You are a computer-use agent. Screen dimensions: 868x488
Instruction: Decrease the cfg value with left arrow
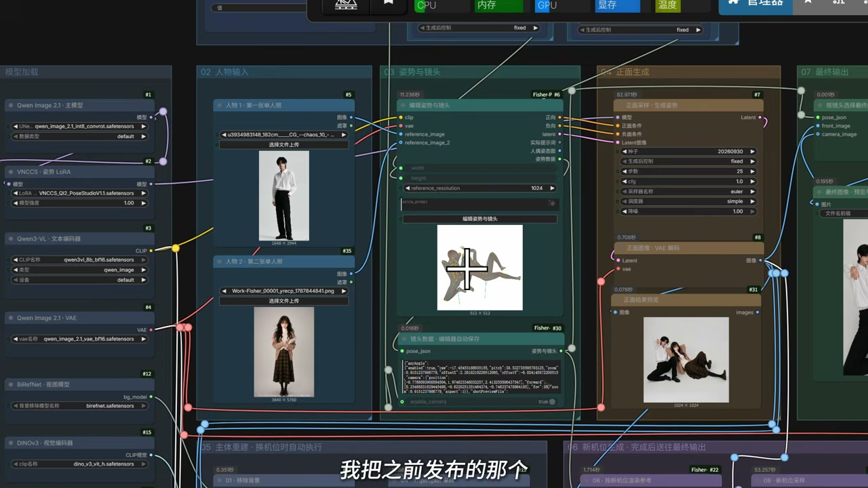coord(625,182)
